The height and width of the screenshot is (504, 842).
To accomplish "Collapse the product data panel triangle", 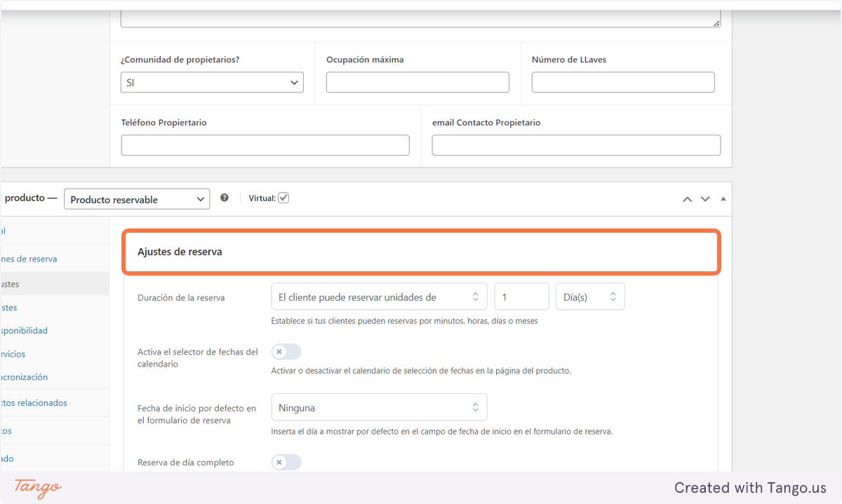I will pos(723,199).
